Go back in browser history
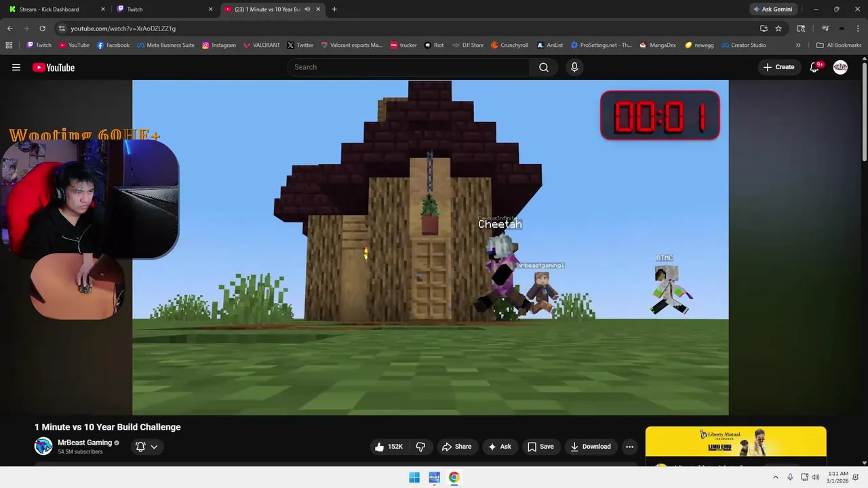Image resolution: width=868 pixels, height=488 pixels. coord(9,28)
